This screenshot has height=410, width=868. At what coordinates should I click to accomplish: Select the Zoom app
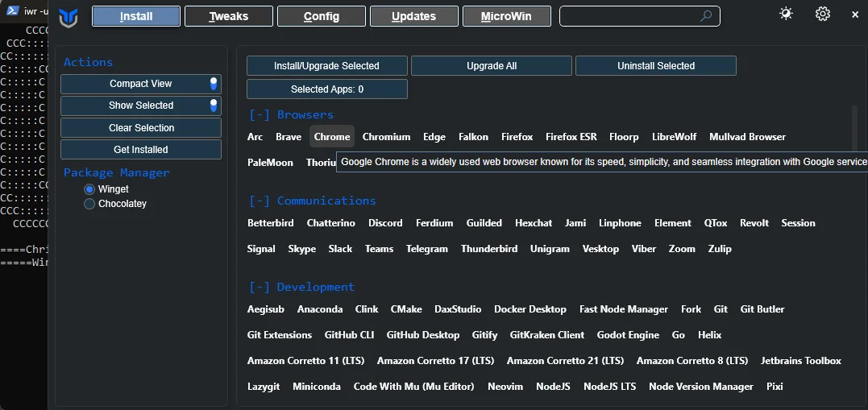click(x=682, y=249)
